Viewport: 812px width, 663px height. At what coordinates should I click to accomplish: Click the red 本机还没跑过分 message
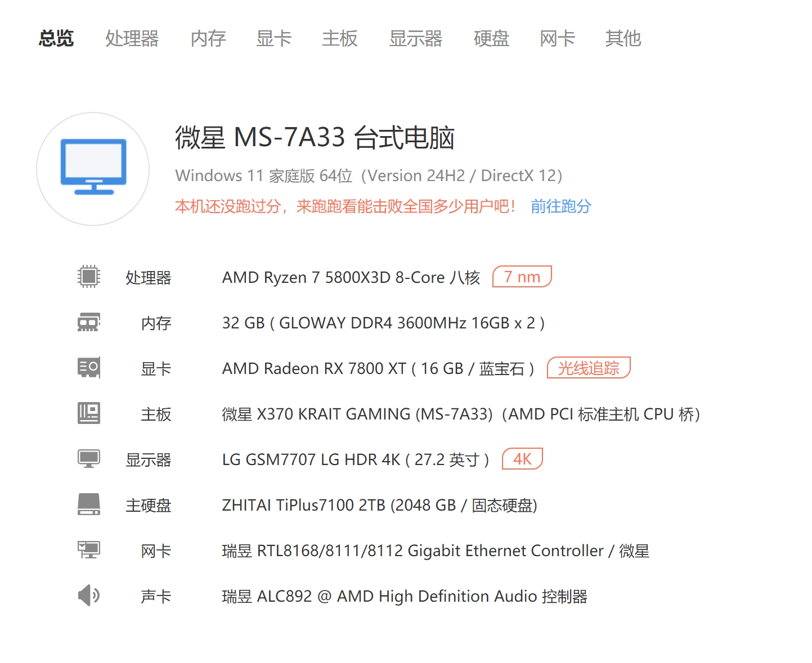345,206
